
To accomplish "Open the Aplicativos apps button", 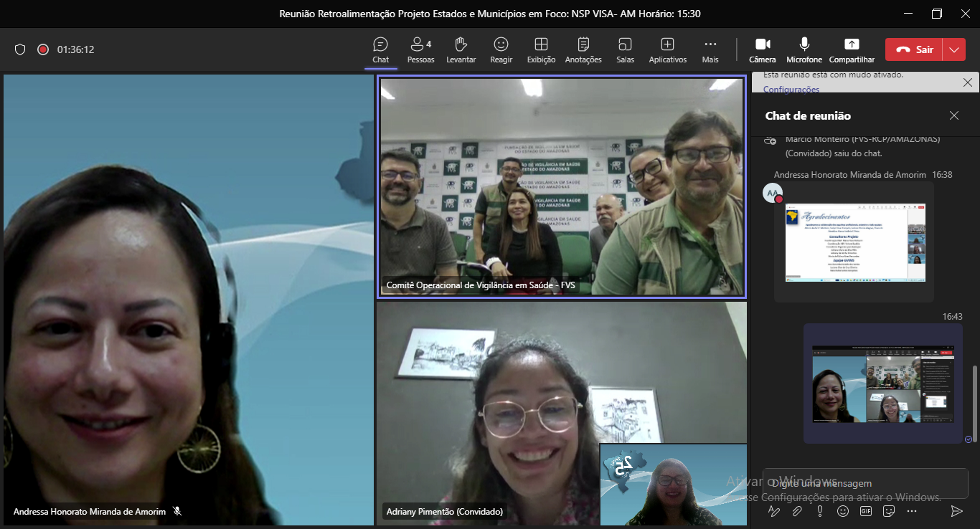I will pos(667,49).
